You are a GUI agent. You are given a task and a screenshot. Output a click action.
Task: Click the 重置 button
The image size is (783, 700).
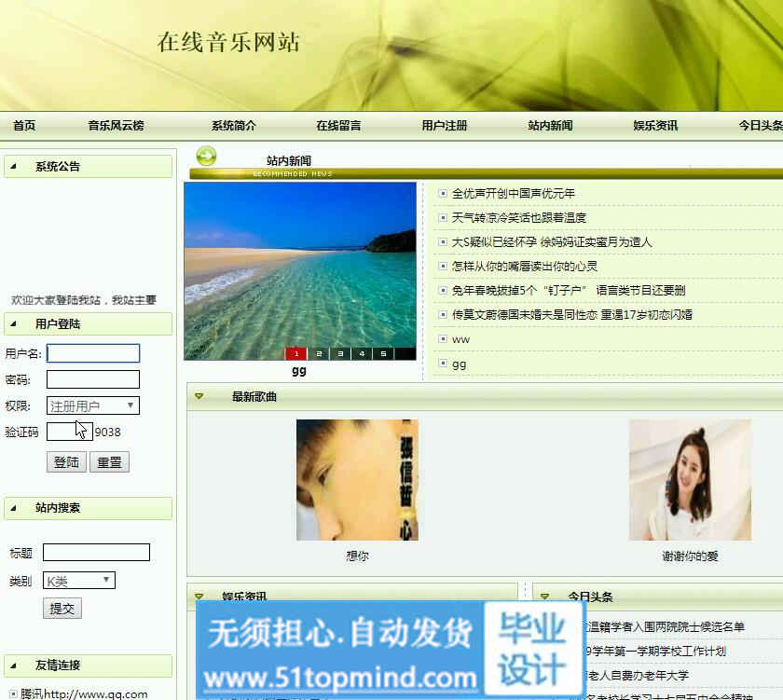coord(109,461)
